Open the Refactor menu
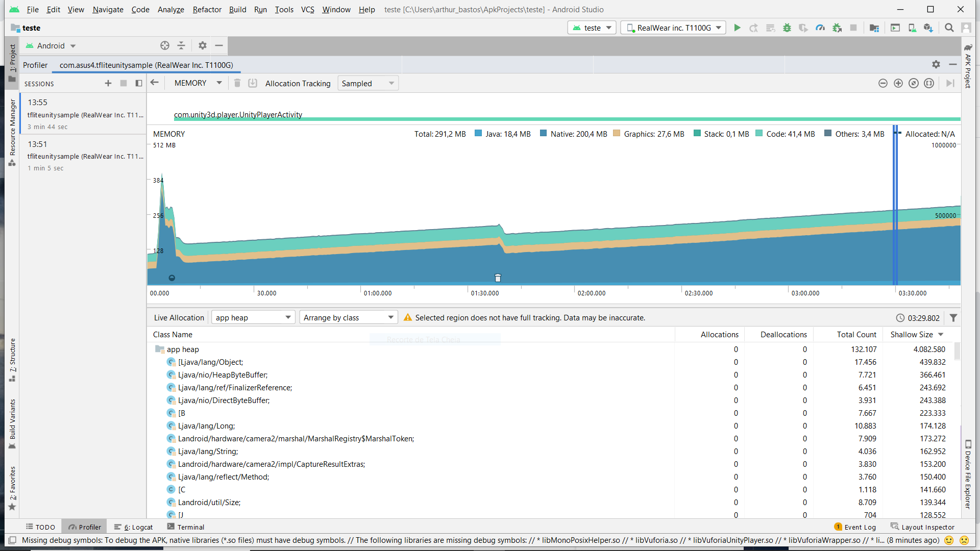 tap(207, 9)
